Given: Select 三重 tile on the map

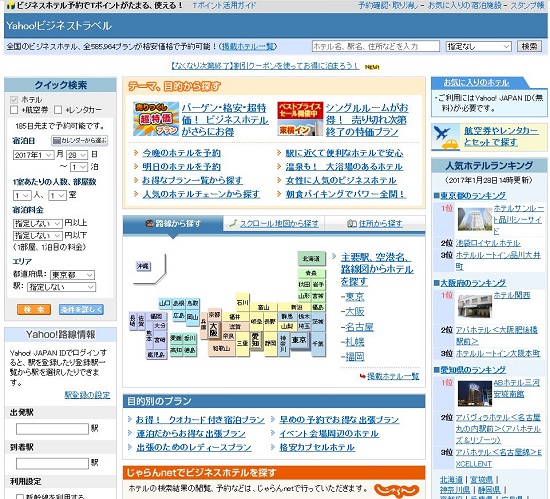Looking at the screenshot, I should click(242, 343).
